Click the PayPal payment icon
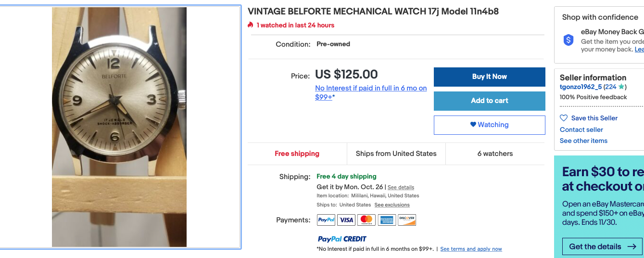 pyautogui.click(x=326, y=220)
